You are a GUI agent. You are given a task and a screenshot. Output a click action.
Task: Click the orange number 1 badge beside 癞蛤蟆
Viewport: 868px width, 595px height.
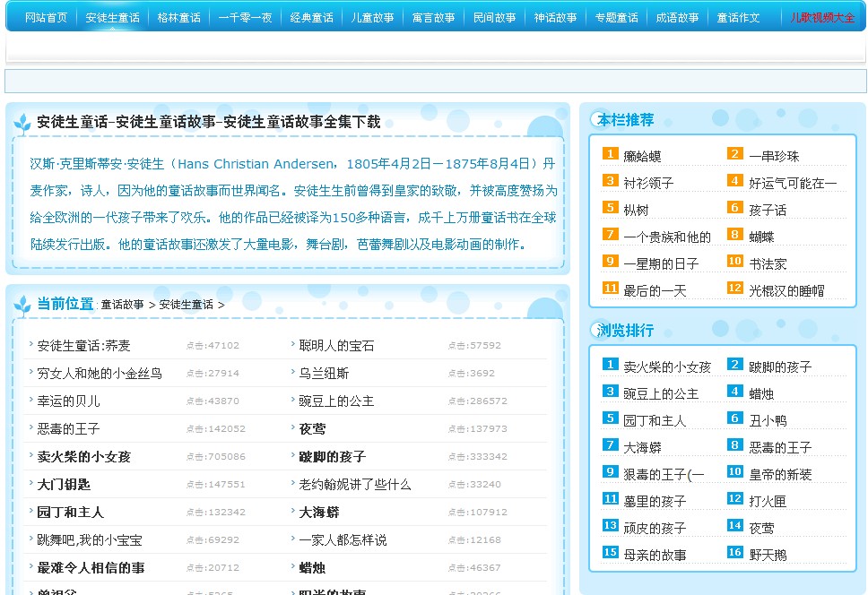point(611,154)
